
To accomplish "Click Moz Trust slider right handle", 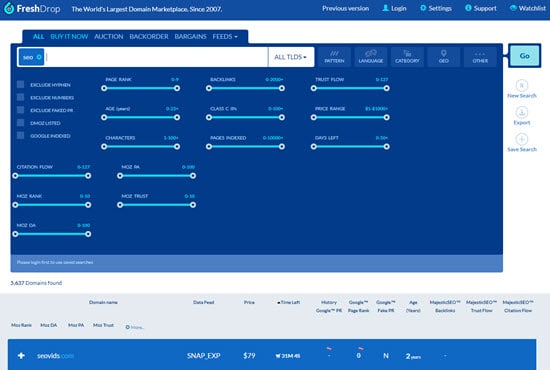I will click(x=193, y=205).
